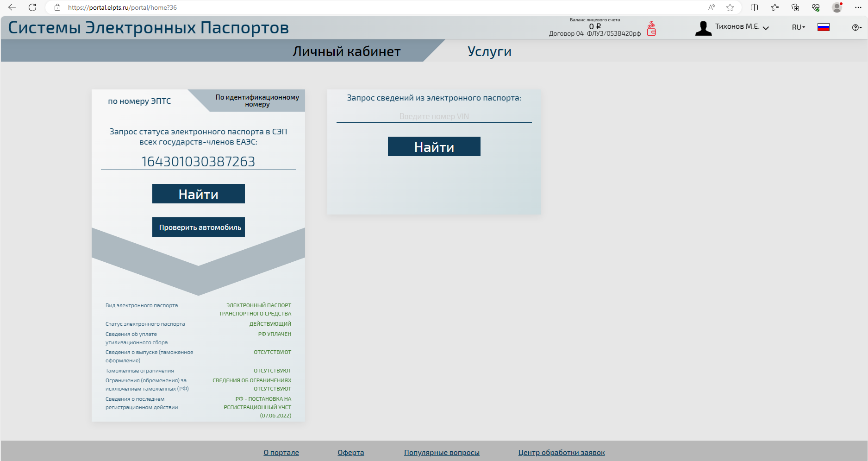Open favorites list icon

tap(775, 7)
